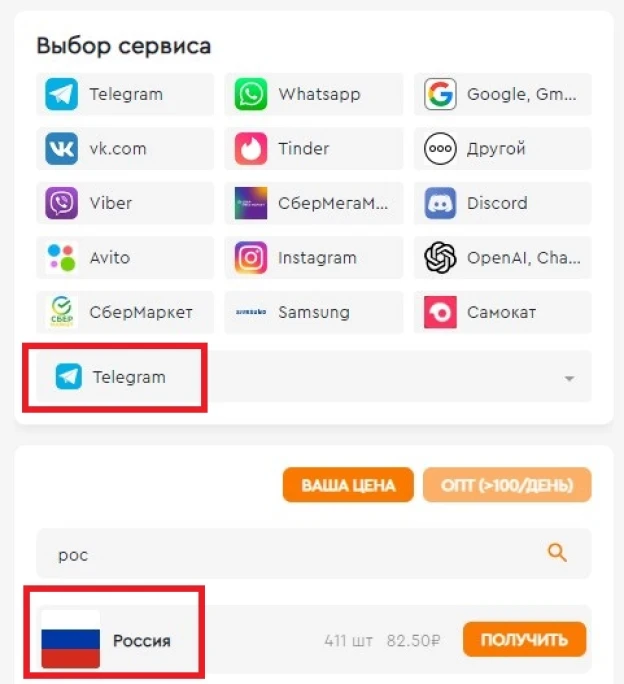Expand the service dropdown arrow
Viewport: 624px width, 684px height.
point(569,378)
